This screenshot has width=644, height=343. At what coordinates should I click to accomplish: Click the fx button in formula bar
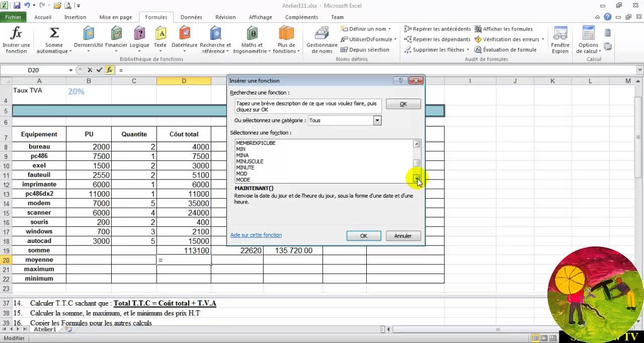(x=109, y=70)
